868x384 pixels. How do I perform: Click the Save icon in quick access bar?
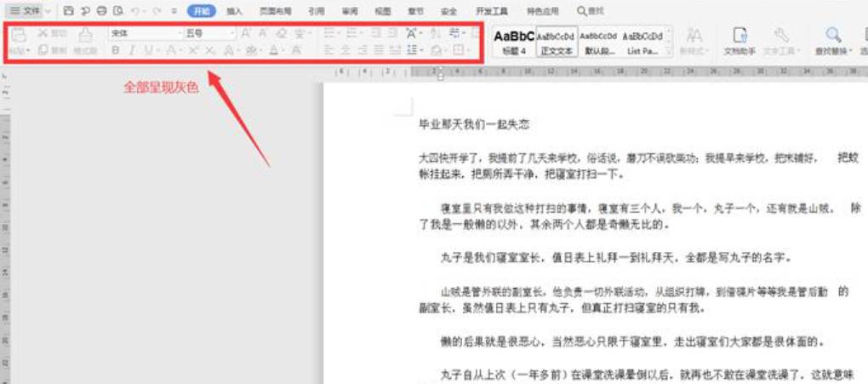click(68, 10)
